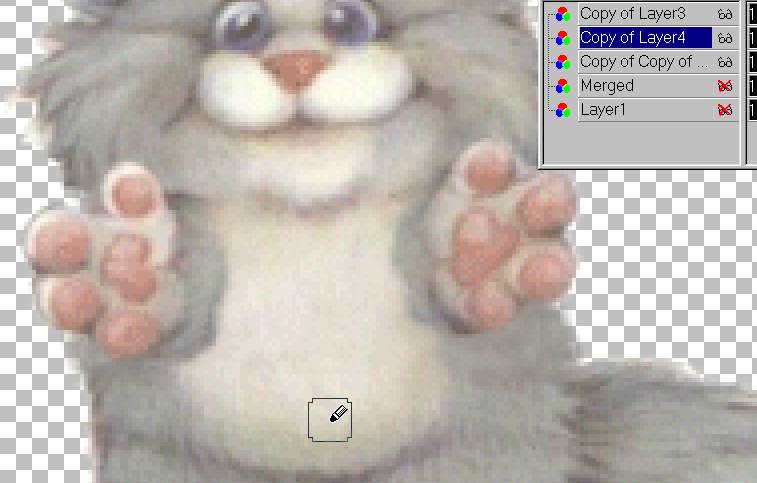The width and height of the screenshot is (757, 483).
Task: Hide the Copy of Layer3 layer
Action: coord(725,14)
